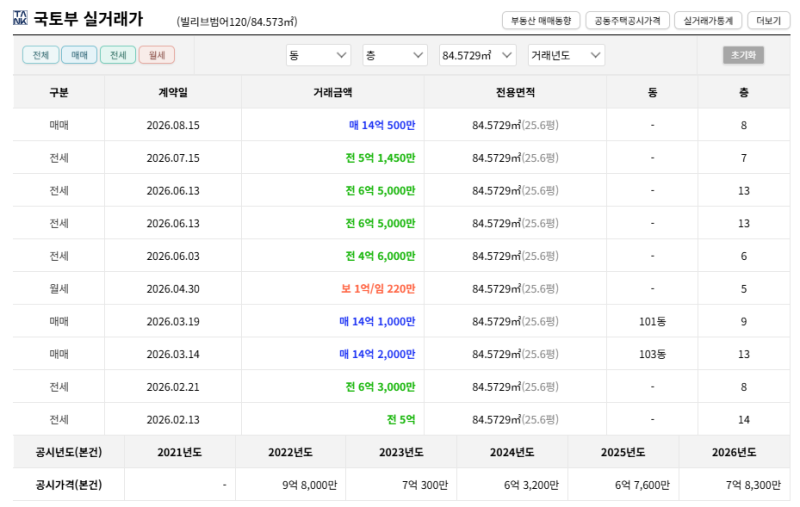Select the 전체 filter button
The image size is (800, 507).
pos(41,55)
